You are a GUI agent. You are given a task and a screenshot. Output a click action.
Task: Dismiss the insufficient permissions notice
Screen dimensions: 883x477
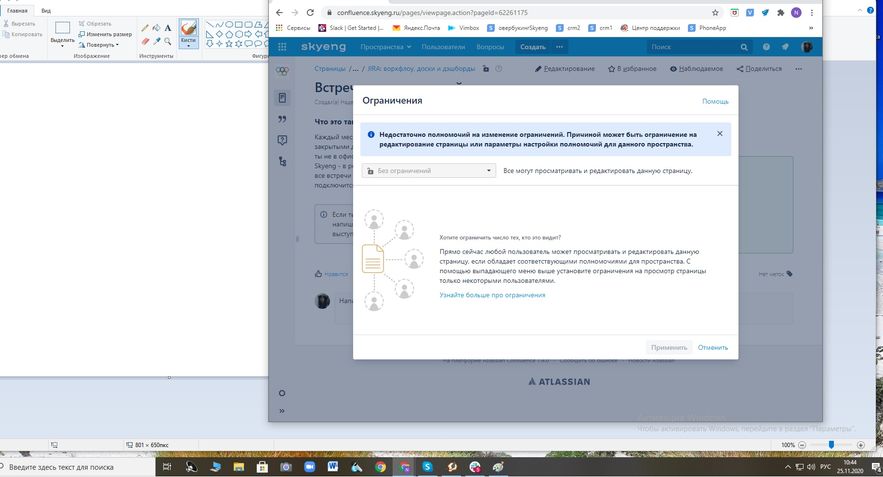coord(720,133)
